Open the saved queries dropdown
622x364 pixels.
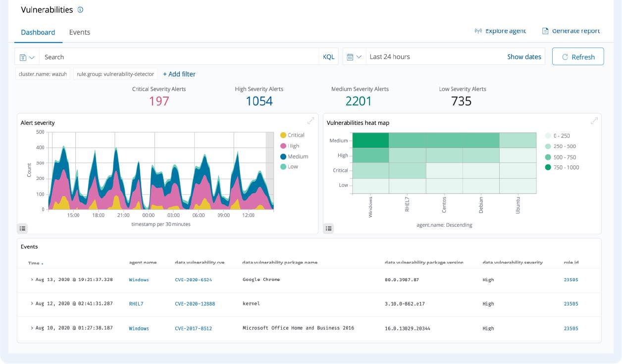point(27,57)
